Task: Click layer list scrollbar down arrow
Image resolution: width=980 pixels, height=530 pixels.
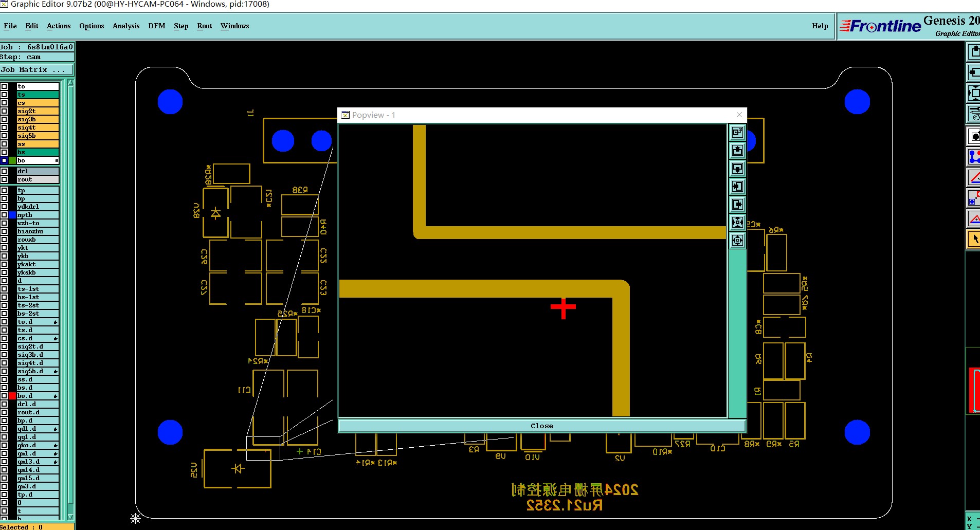Action: [x=71, y=517]
